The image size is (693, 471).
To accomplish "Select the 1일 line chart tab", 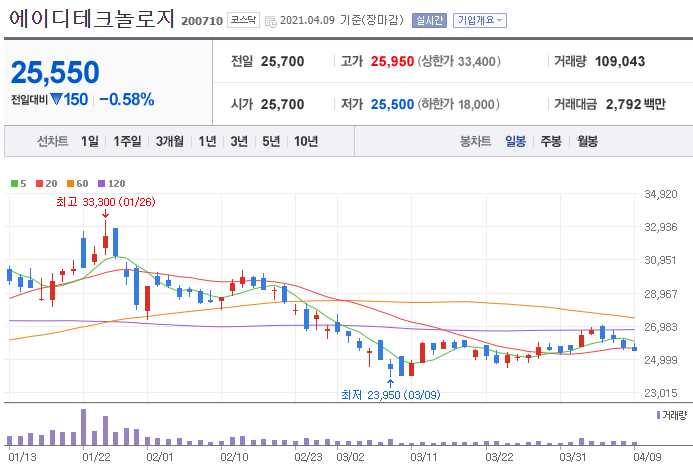I will click(90, 141).
